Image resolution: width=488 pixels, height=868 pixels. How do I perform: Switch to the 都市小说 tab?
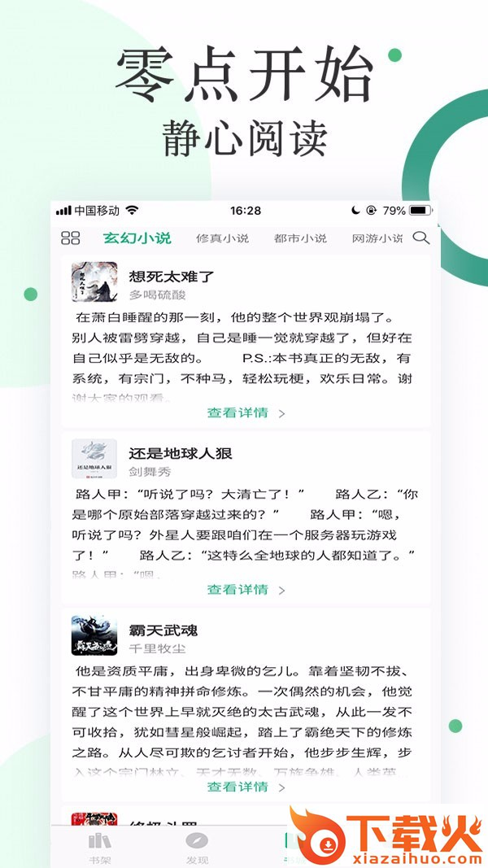click(300, 238)
